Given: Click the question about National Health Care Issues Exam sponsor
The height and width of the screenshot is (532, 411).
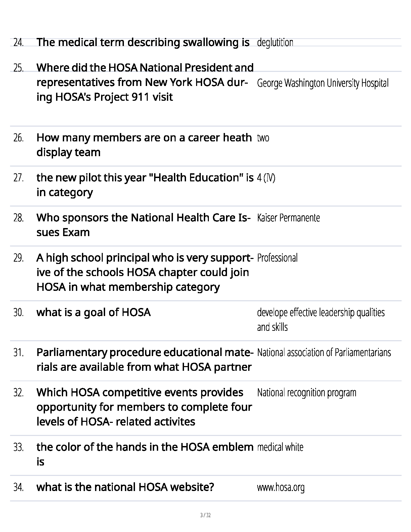Looking at the screenshot, I should (x=143, y=225).
